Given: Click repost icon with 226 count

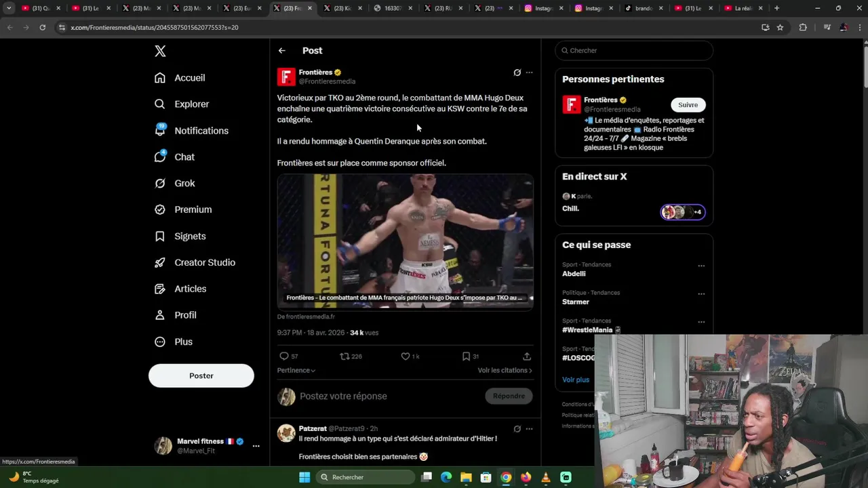Looking at the screenshot, I should [344, 357].
